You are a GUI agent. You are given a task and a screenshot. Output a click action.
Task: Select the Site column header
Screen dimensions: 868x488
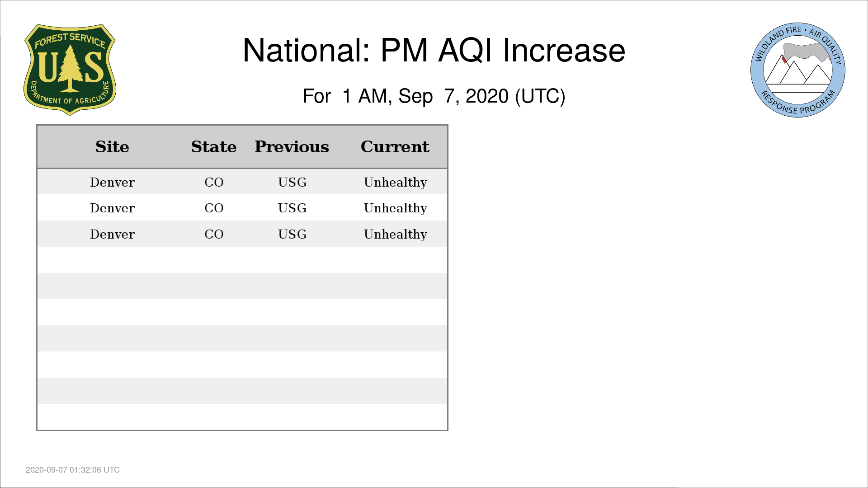[112, 147]
